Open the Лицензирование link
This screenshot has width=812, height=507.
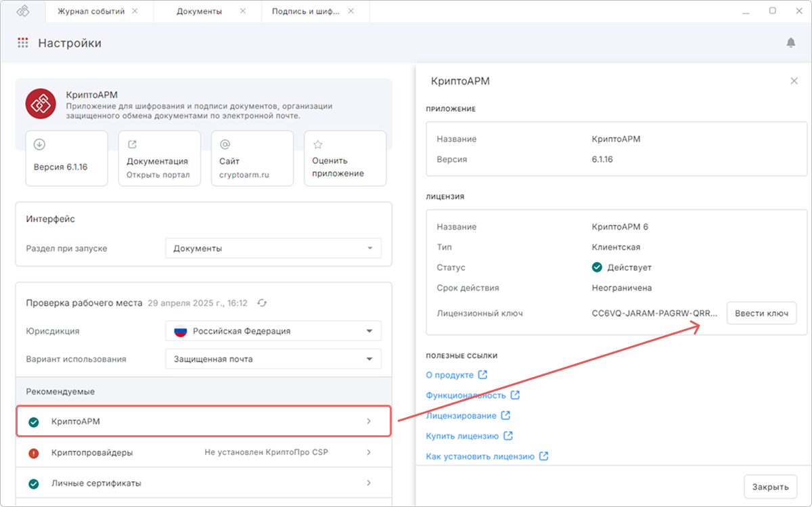[461, 416]
